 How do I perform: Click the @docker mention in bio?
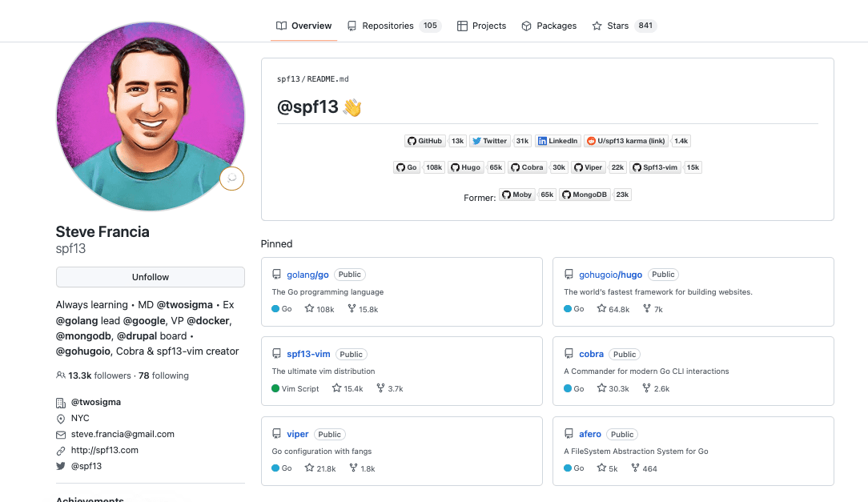click(x=207, y=320)
